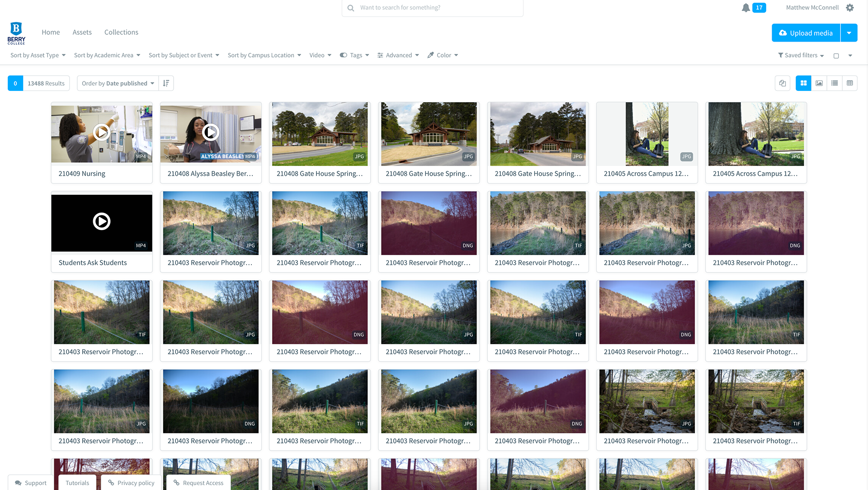Click the 210408 Alyssa Beasley title
Viewport: 868px width, 490px height.
210,174
